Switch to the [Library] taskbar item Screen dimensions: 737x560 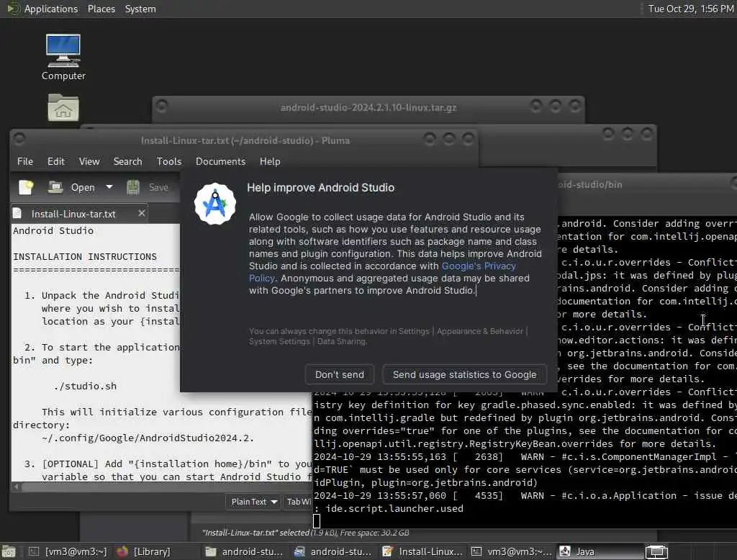coord(144,551)
